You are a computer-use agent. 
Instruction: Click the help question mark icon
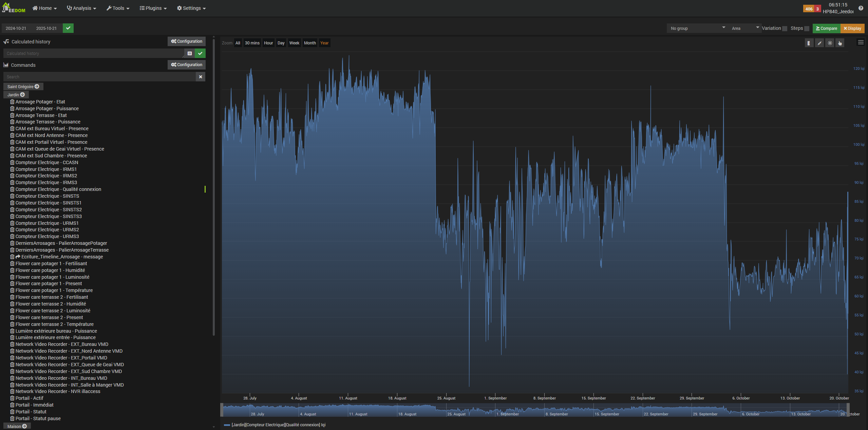click(861, 8)
